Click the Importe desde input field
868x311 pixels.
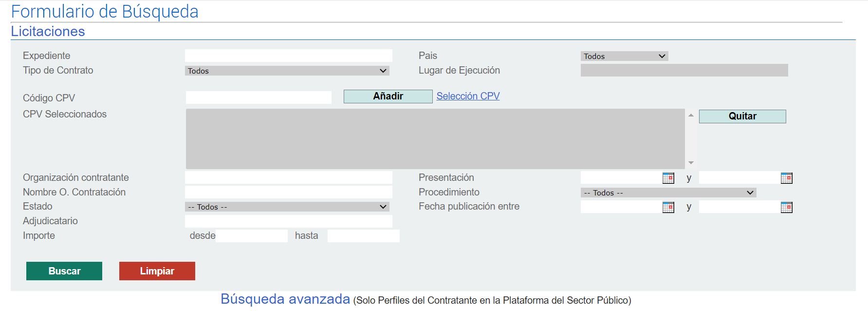251,236
